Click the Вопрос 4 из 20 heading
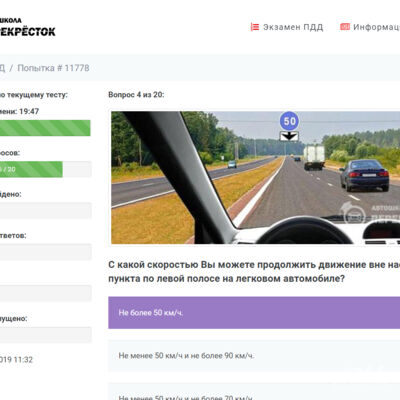 tap(136, 95)
